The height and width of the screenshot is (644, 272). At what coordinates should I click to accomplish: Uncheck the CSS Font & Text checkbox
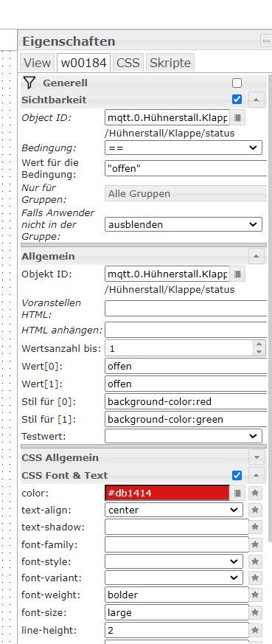pos(237,475)
